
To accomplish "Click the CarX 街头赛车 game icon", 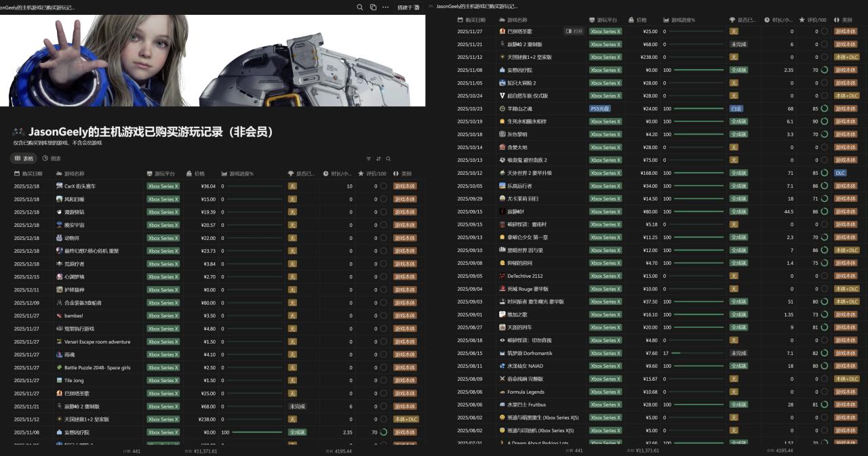I will (x=60, y=186).
